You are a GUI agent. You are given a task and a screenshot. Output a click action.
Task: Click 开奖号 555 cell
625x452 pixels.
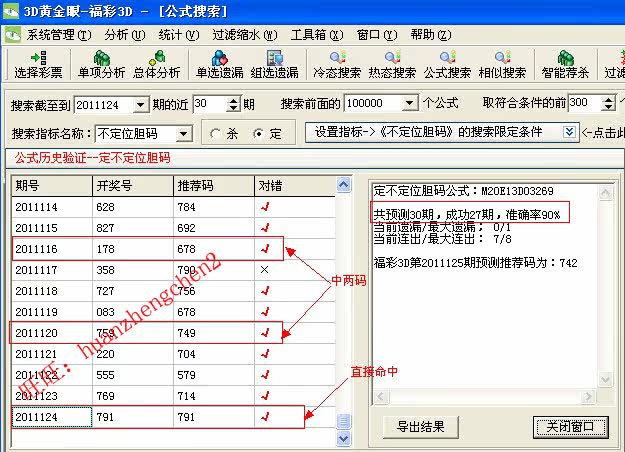tap(133, 375)
